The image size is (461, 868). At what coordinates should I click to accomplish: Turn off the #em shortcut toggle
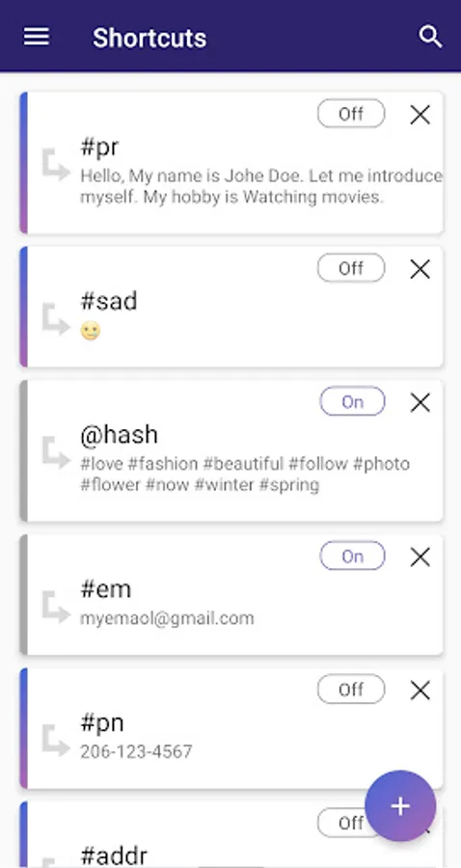(x=352, y=556)
